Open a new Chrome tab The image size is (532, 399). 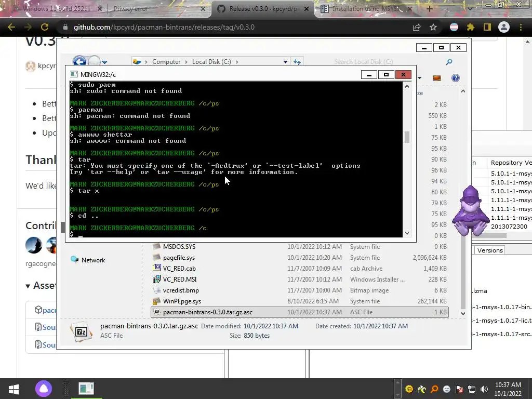429,9
